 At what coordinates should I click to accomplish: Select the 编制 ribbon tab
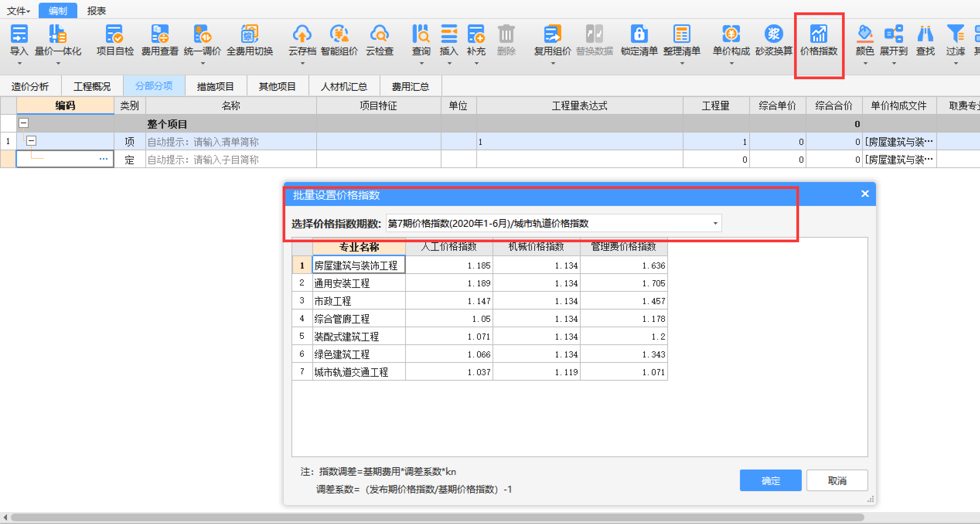coord(58,11)
